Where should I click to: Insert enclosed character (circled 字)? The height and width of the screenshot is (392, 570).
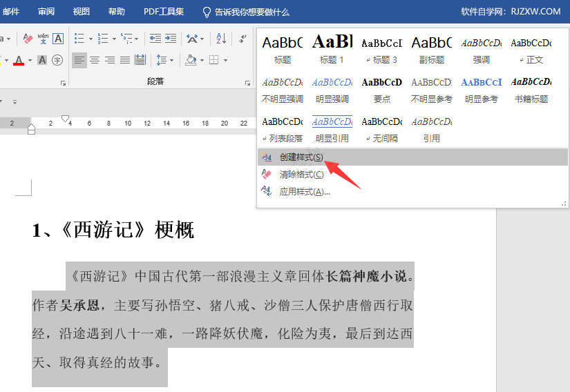pos(57,60)
